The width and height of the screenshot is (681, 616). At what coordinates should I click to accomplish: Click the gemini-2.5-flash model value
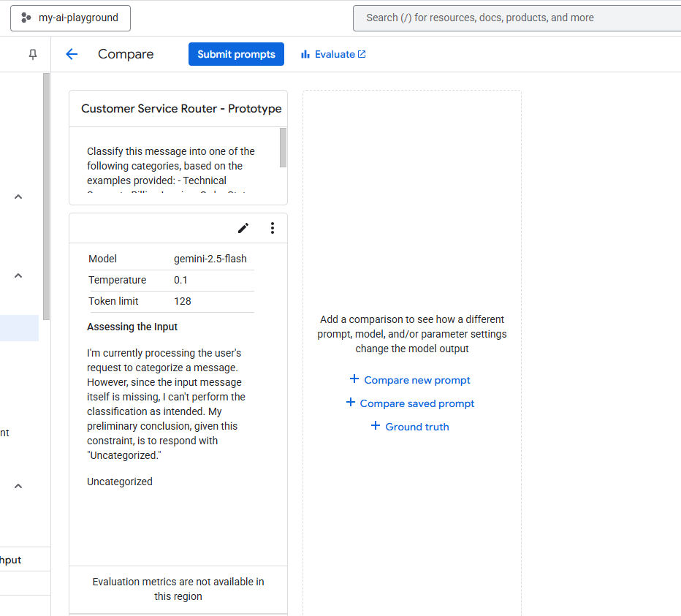coord(210,259)
